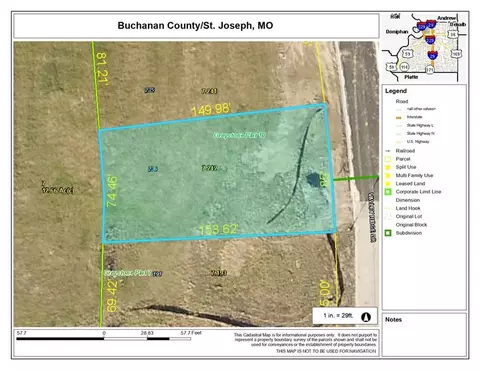
Task: Click the 'State Highway L' legend entry
Action: click(x=420, y=125)
